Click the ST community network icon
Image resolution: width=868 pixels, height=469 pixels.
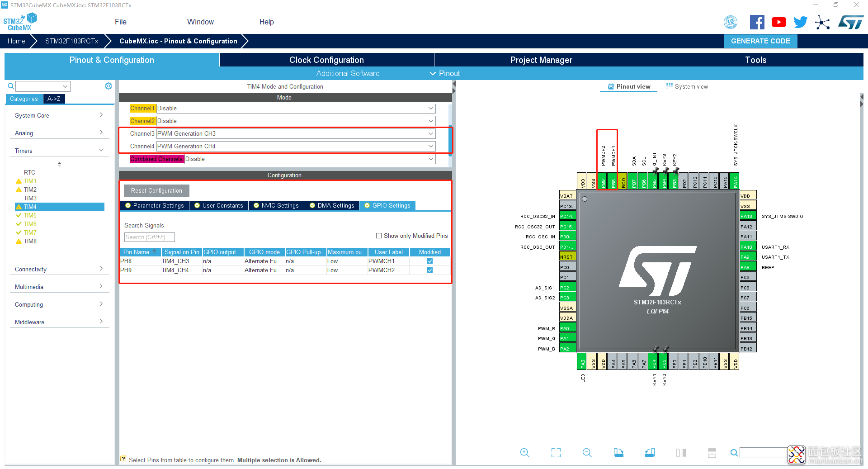(822, 22)
